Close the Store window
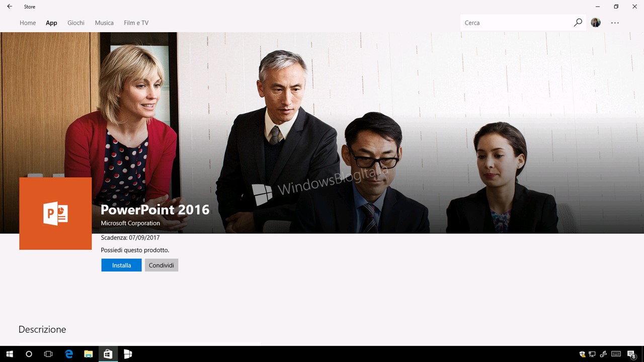 click(634, 7)
